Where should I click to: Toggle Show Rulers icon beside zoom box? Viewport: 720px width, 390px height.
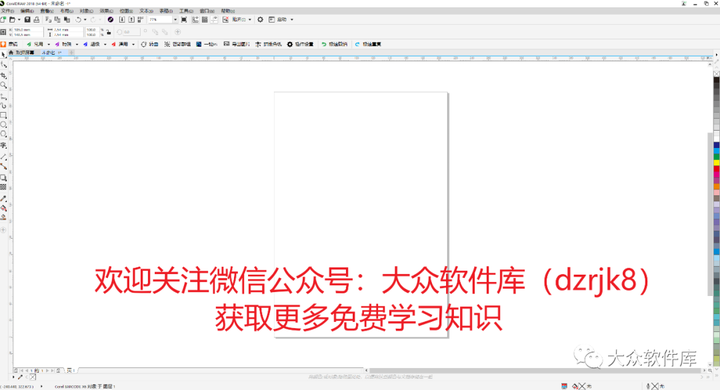pos(195,19)
